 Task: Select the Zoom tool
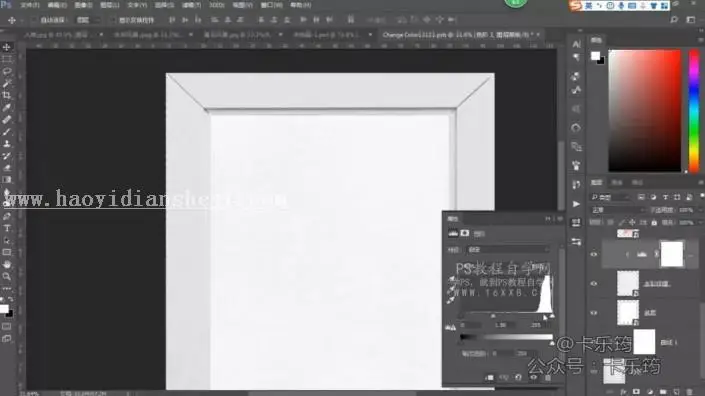coord(7,276)
